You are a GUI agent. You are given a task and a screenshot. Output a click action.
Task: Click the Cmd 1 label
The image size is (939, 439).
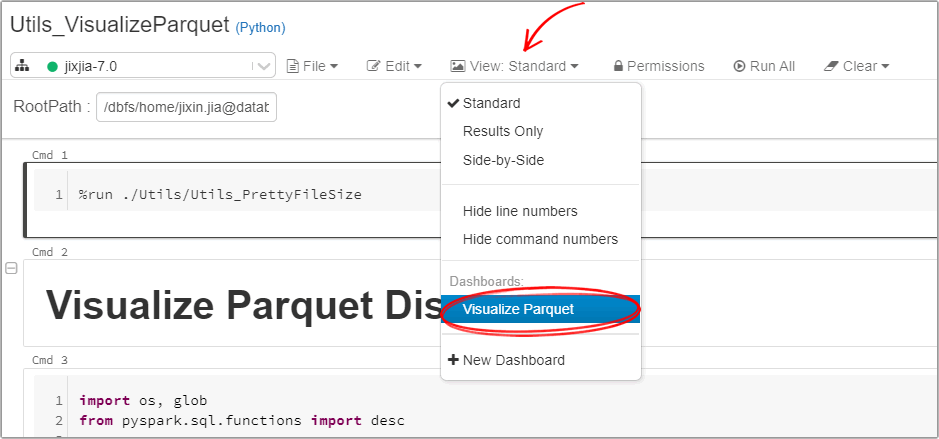coord(50,155)
